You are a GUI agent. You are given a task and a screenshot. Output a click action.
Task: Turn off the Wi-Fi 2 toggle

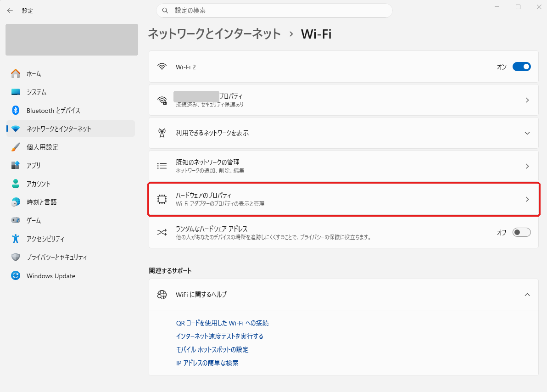(522, 66)
